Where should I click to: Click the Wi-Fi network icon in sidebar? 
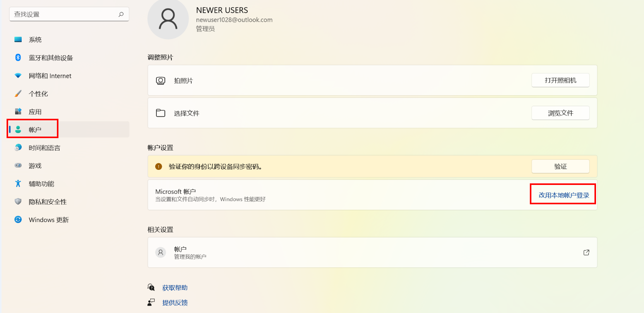pyautogui.click(x=18, y=76)
